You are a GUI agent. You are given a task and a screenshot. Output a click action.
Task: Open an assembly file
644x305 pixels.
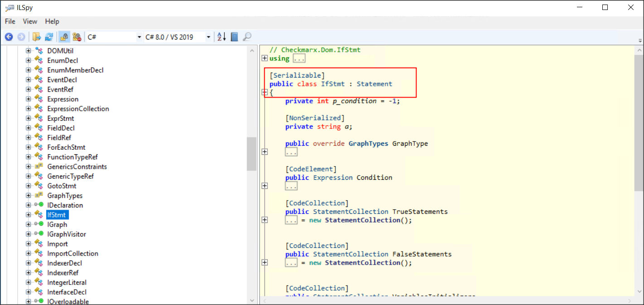click(36, 36)
